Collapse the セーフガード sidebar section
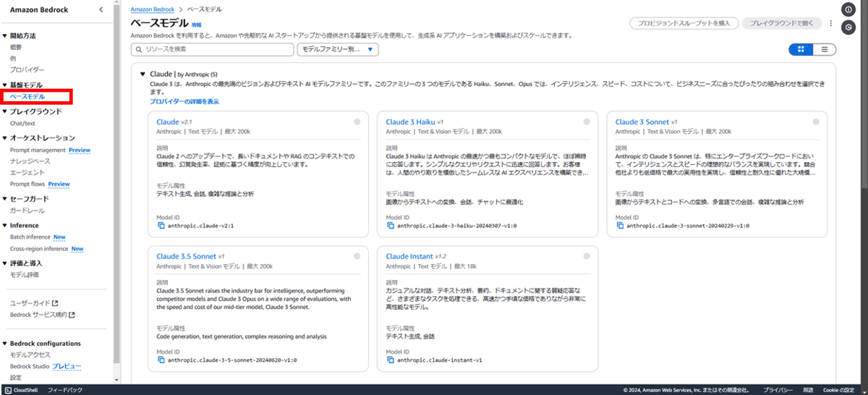Image resolution: width=868 pixels, height=395 pixels. tap(4, 199)
